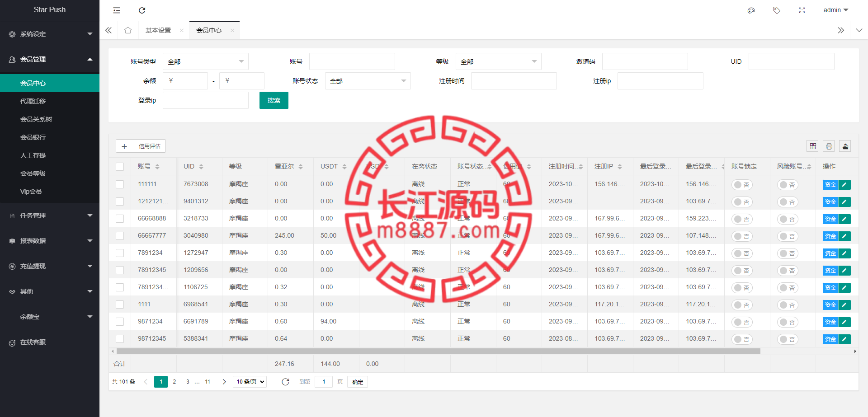Close the 基本设置 tab
Viewport: 868px width, 417px height.
coord(182,31)
